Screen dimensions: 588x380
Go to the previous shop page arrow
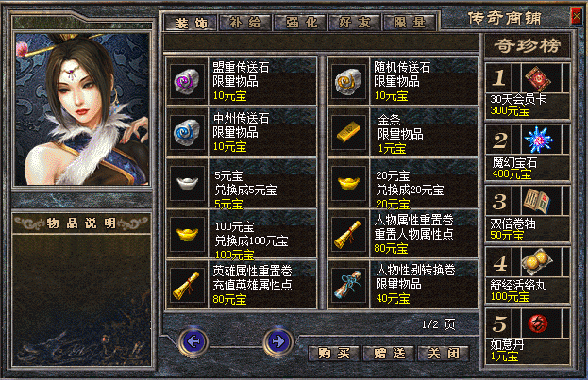[193, 341]
